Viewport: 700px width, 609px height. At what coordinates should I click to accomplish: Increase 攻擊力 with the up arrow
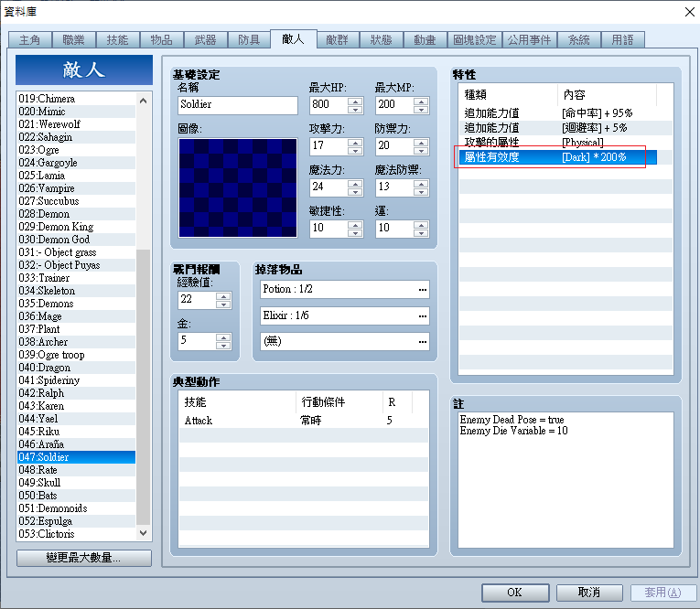coord(355,143)
